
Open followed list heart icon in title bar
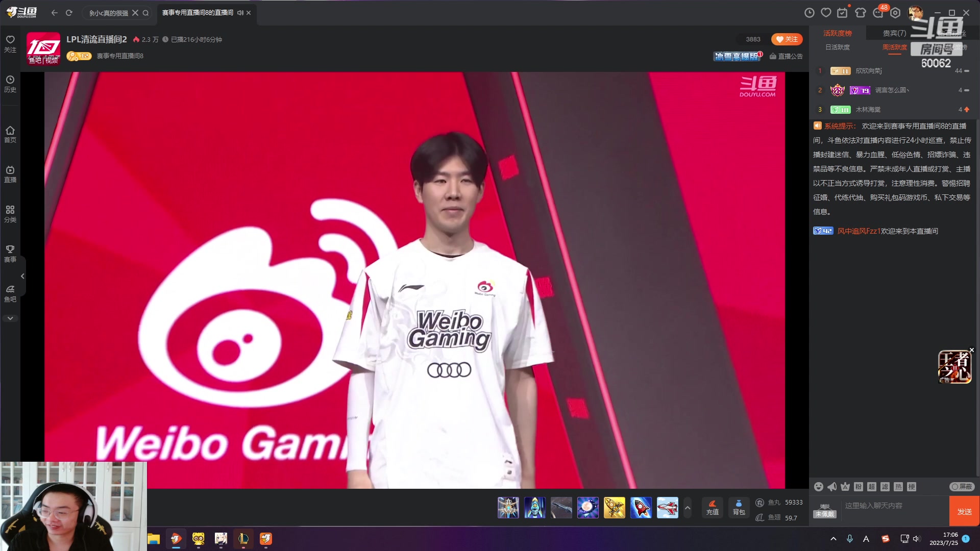coord(826,13)
